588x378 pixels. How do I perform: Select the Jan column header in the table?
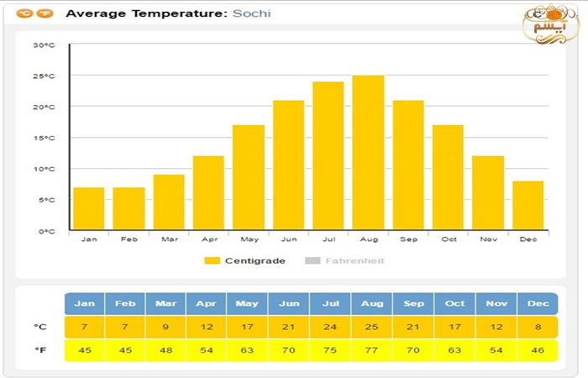84,303
